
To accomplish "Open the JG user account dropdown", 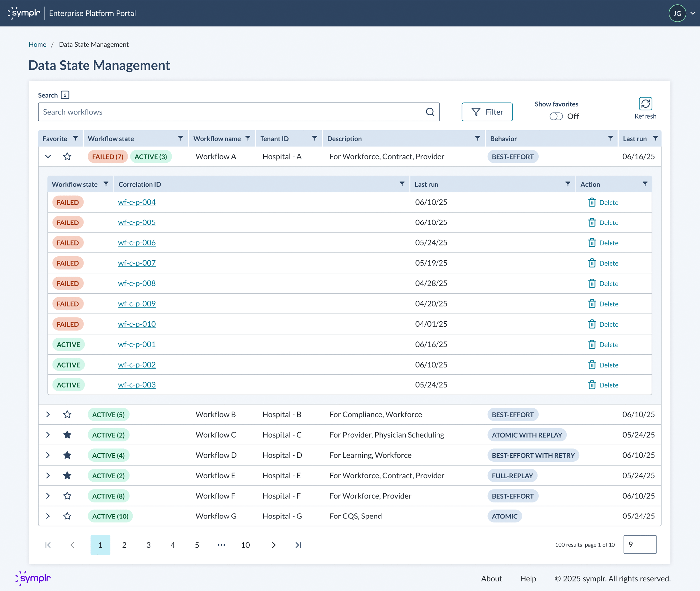I will tap(692, 13).
